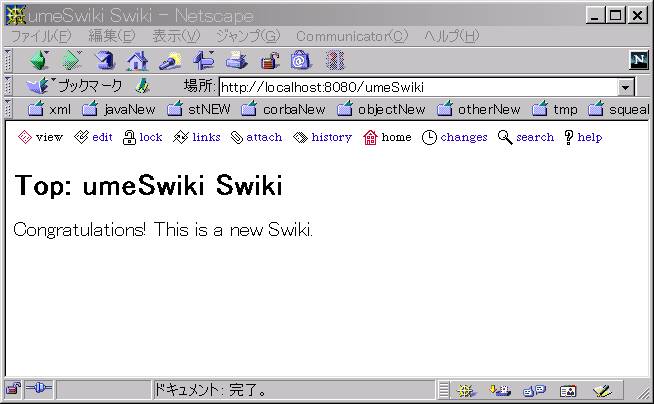Click the view link on the page
Image resolution: width=654 pixels, height=404 pixels.
coord(49,137)
